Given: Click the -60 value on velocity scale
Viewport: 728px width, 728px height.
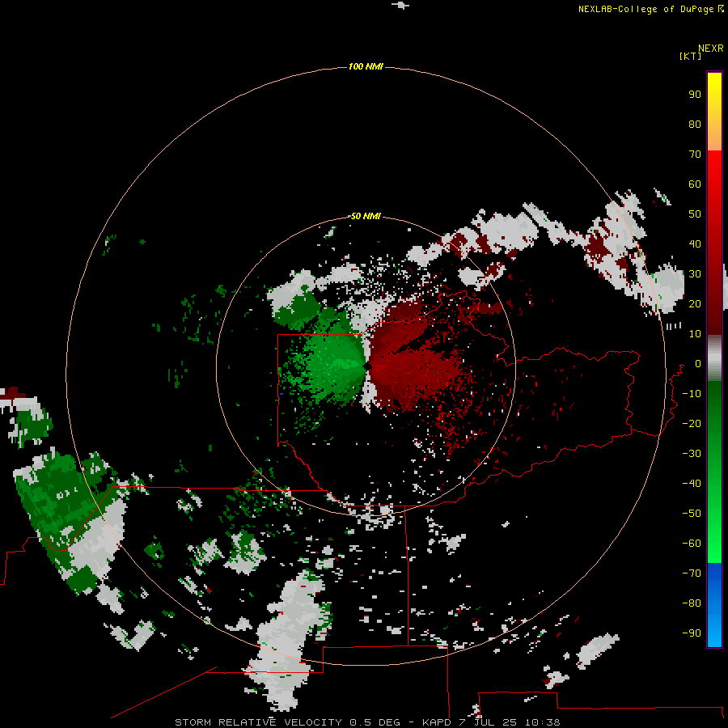Looking at the screenshot, I should 692,544.
